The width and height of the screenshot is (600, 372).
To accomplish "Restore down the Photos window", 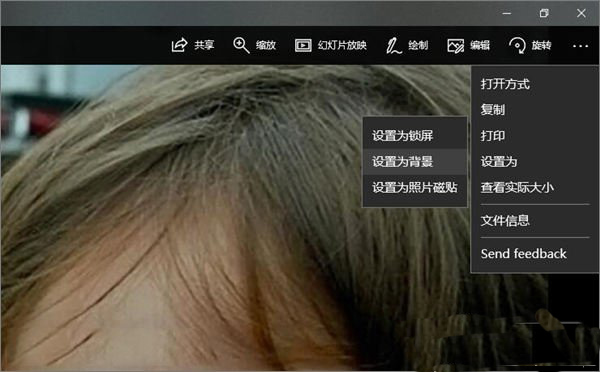I will click(544, 13).
